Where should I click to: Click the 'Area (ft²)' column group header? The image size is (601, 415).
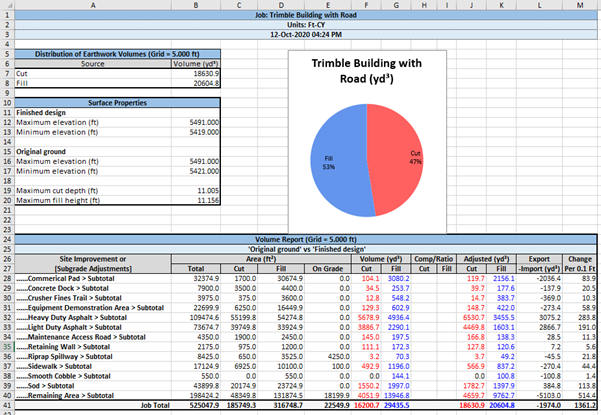point(261,259)
